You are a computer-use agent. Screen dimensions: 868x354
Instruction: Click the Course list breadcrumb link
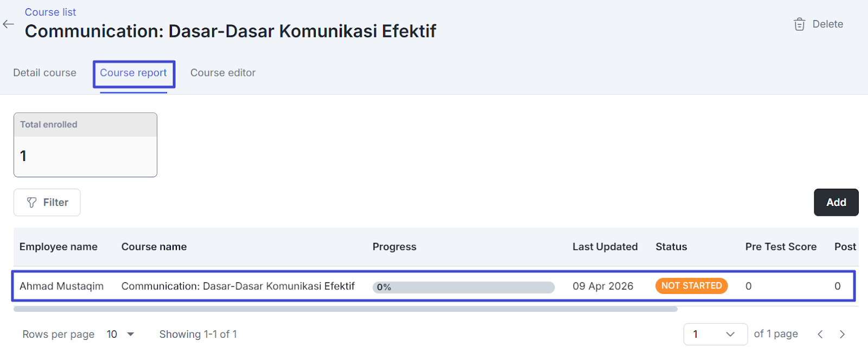(50, 12)
